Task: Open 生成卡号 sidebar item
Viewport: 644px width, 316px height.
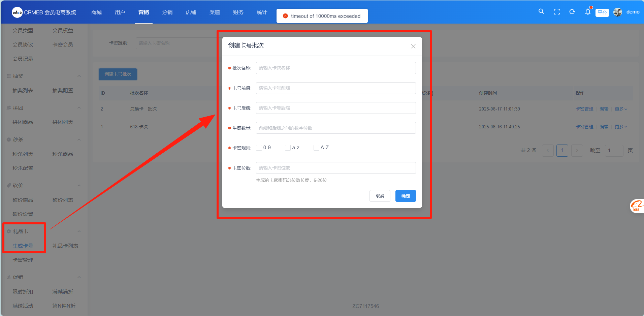Action: 23,246
